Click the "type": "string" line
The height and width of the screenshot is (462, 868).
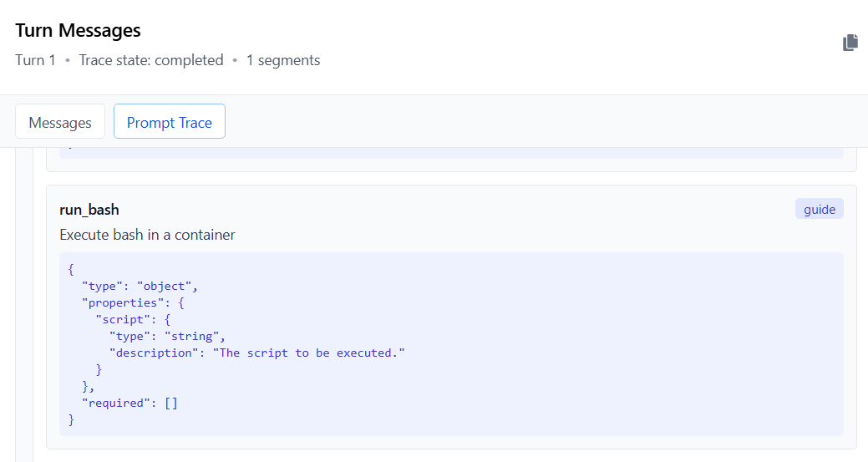click(x=167, y=337)
